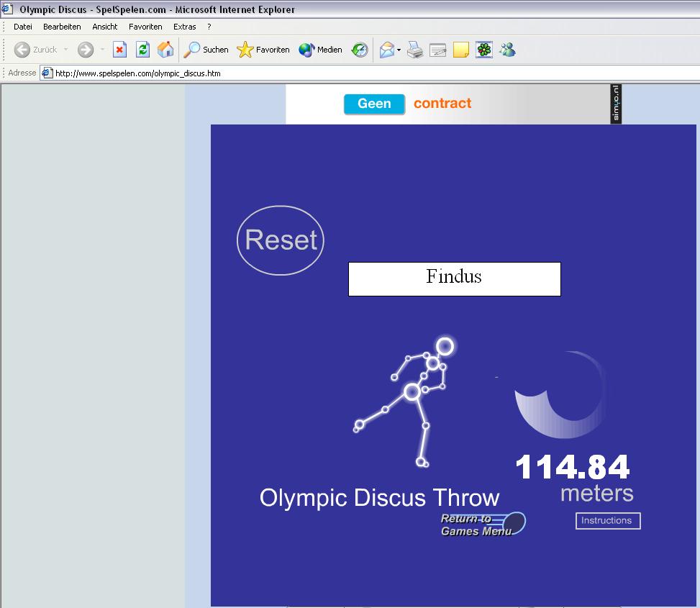700x608 pixels.
Task: Open the Datei menu
Action: point(23,27)
